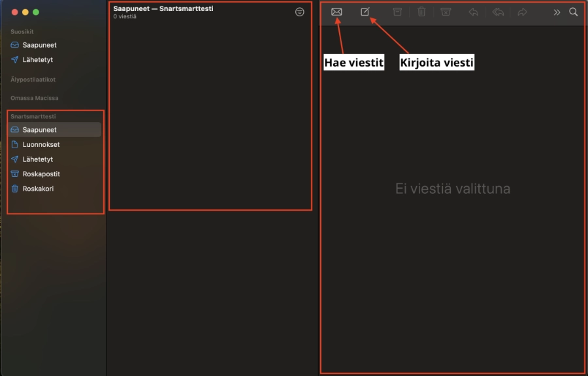Click the Älypostilaatikot section header
The height and width of the screenshot is (376, 588).
[33, 80]
